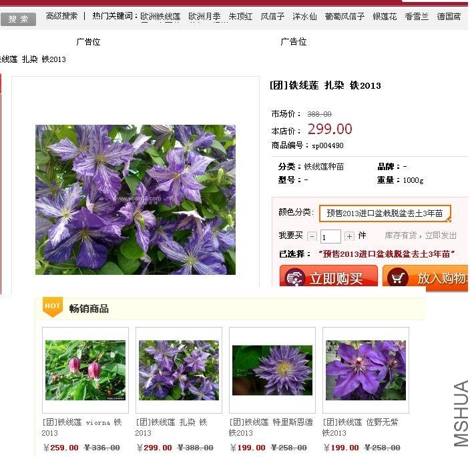Open the 高级搜索 advanced search link
Screen dimensions: 476x457
click(61, 16)
